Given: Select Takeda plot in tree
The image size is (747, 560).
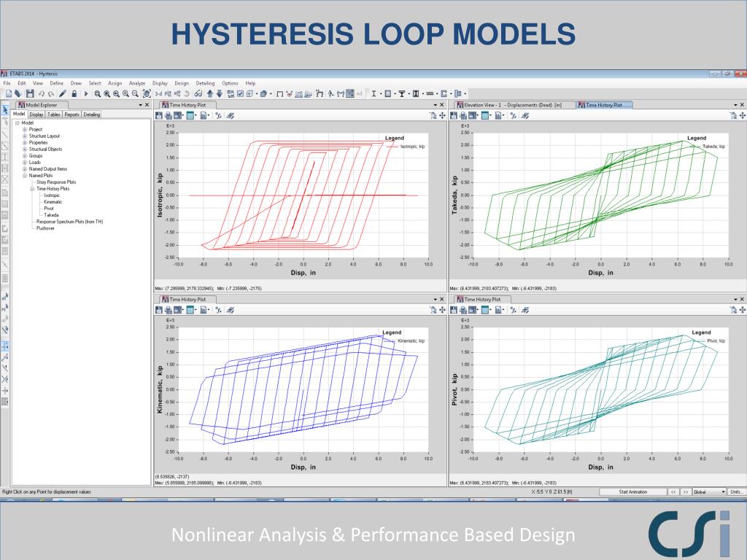Looking at the screenshot, I should [51, 215].
